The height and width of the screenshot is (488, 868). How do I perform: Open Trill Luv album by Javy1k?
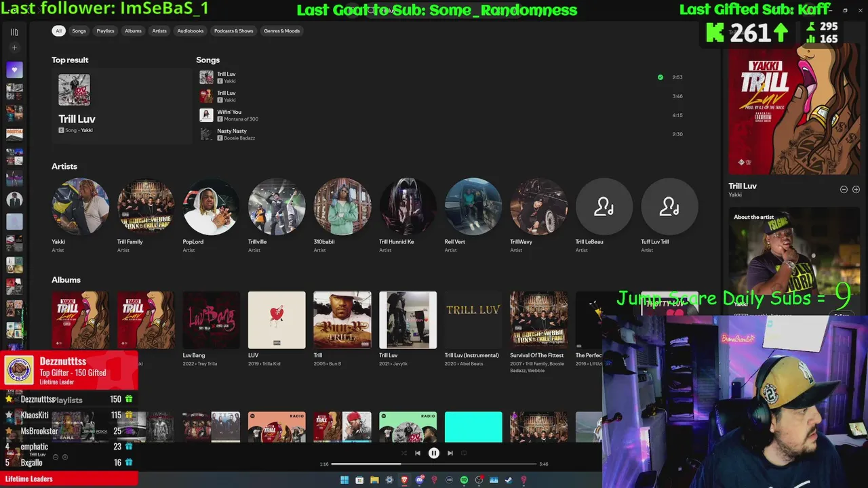coord(408,320)
